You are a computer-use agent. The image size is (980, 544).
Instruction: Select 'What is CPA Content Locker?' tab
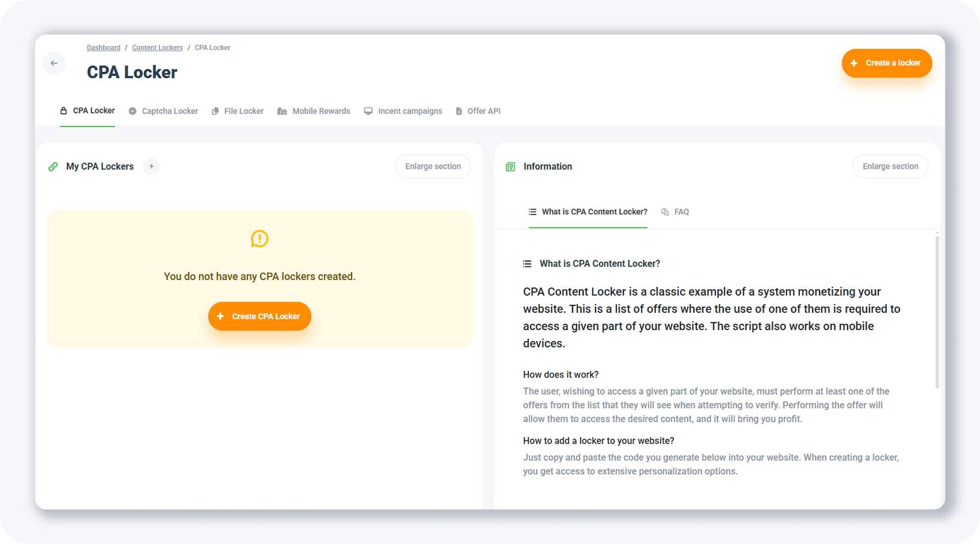(x=588, y=212)
